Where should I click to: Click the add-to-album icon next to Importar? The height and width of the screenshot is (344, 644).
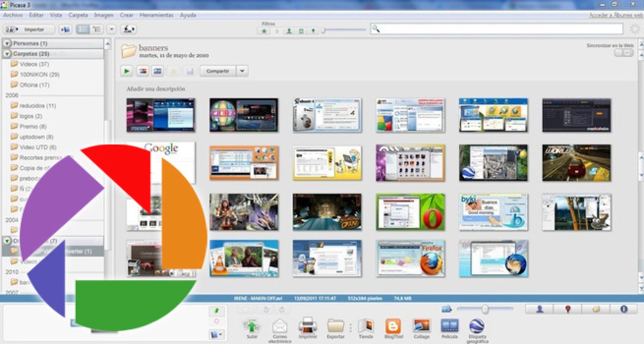tap(65, 29)
